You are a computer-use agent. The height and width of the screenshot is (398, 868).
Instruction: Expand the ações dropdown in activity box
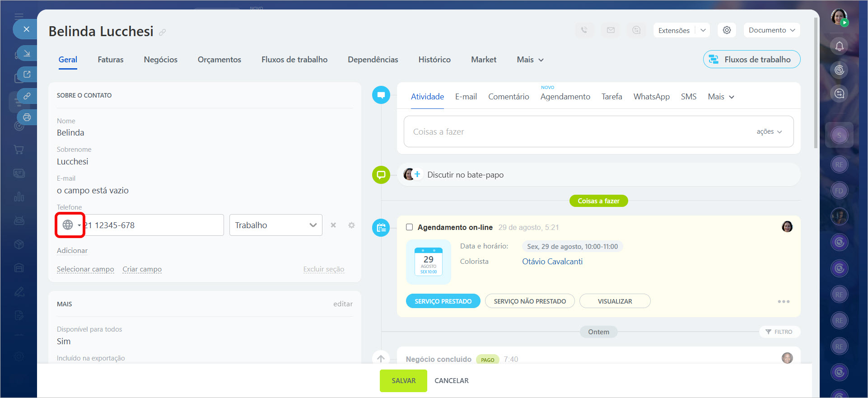click(769, 131)
